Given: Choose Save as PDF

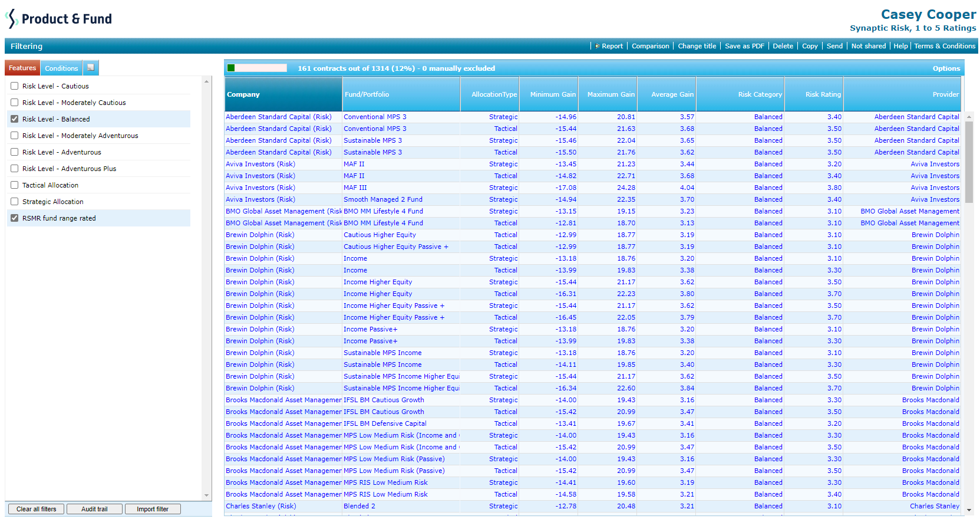Looking at the screenshot, I should point(744,46).
